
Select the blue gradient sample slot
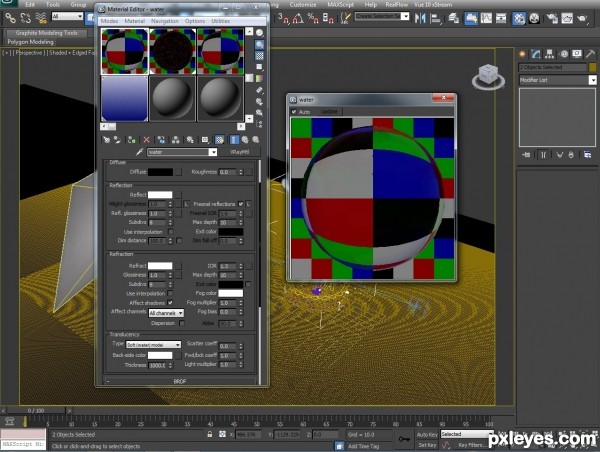pos(124,98)
